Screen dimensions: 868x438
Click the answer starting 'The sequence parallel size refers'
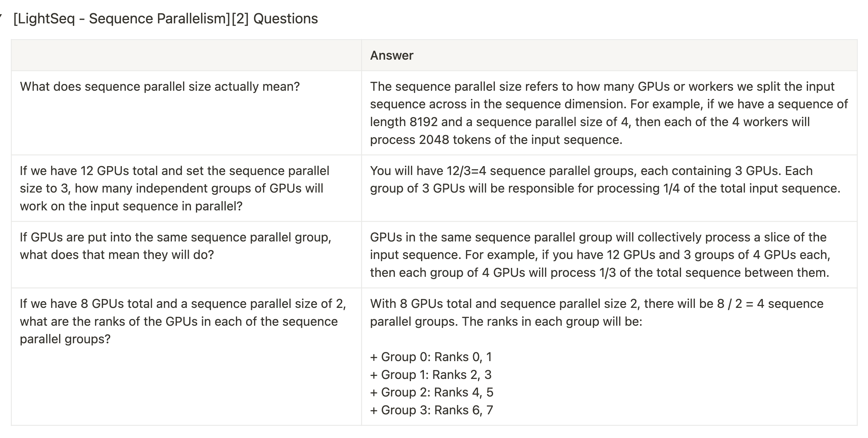(609, 113)
